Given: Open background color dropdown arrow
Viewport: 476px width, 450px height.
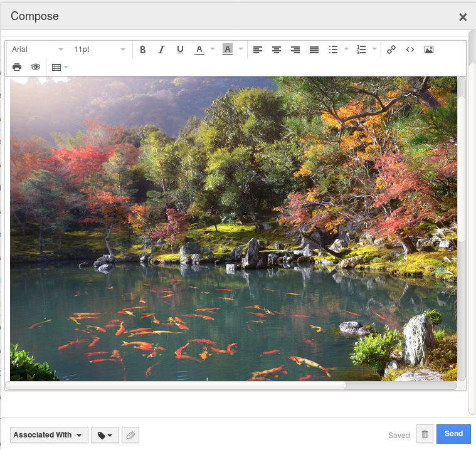Looking at the screenshot, I should 241,49.
